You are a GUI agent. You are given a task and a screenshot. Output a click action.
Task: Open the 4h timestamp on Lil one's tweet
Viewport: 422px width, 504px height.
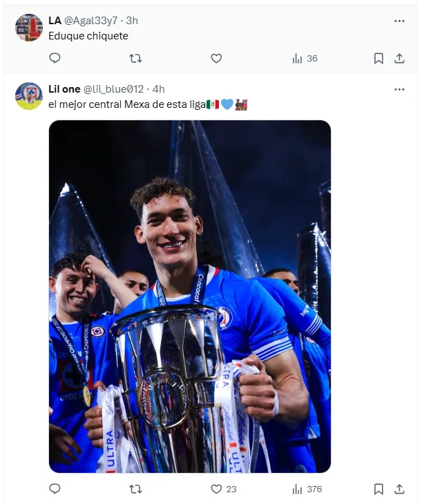click(x=158, y=89)
